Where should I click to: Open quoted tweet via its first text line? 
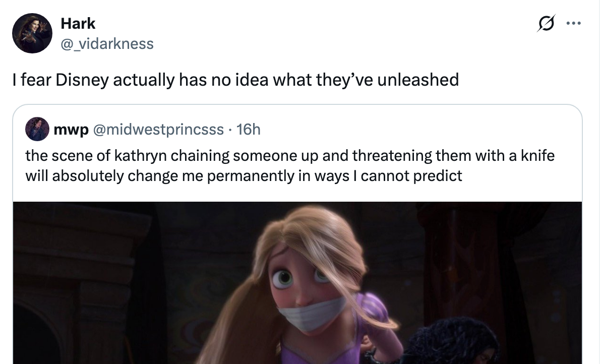click(289, 156)
